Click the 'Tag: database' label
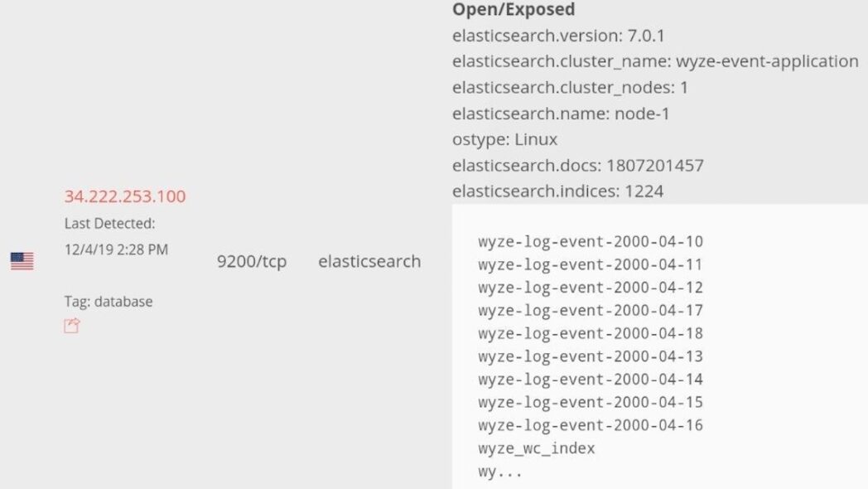This screenshot has height=489, width=868. (108, 302)
